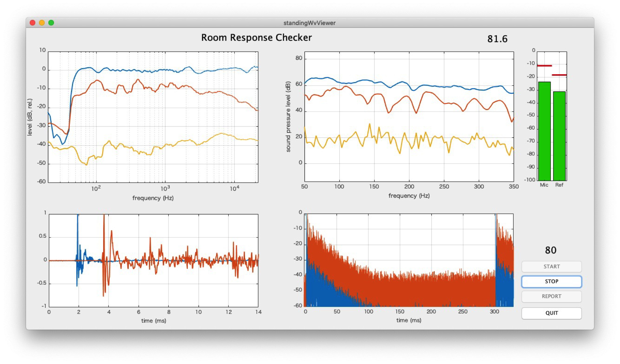Click the green fullscreen window button
The image size is (620, 364).
[x=51, y=23]
